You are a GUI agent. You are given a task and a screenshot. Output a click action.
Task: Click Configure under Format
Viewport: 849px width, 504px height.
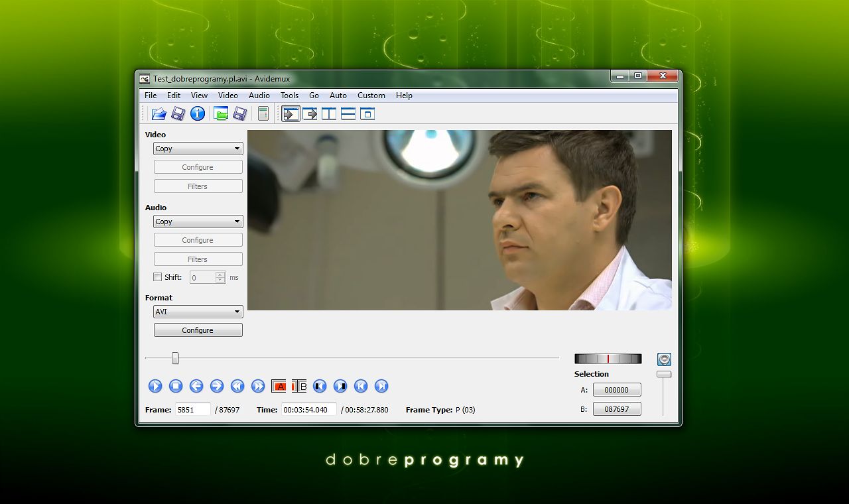click(198, 330)
